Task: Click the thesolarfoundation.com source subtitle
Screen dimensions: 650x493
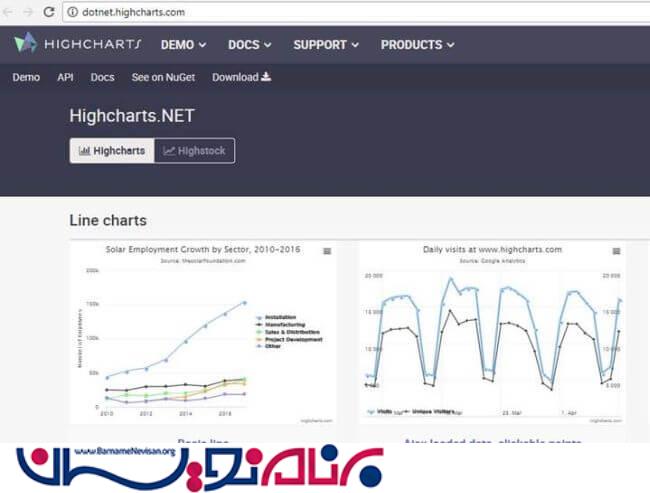Action: [203, 261]
